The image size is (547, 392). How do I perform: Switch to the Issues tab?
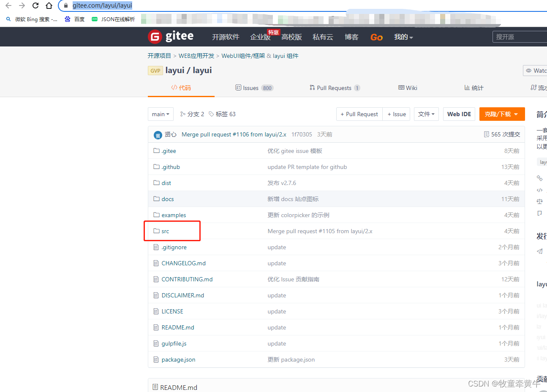coord(251,88)
